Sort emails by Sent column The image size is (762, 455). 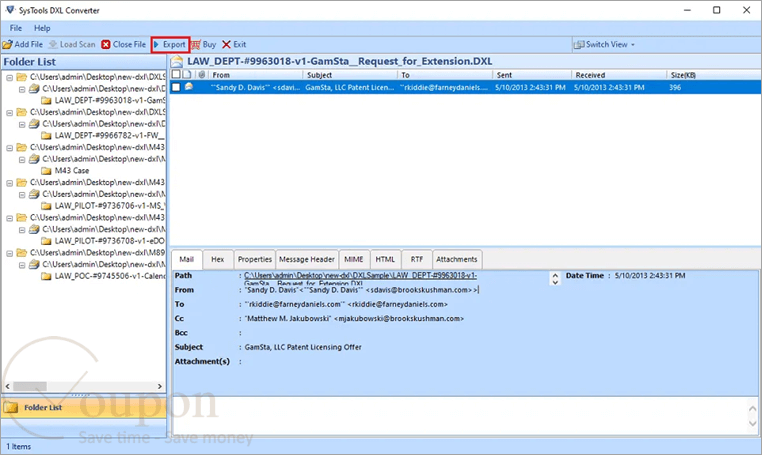[x=532, y=75]
